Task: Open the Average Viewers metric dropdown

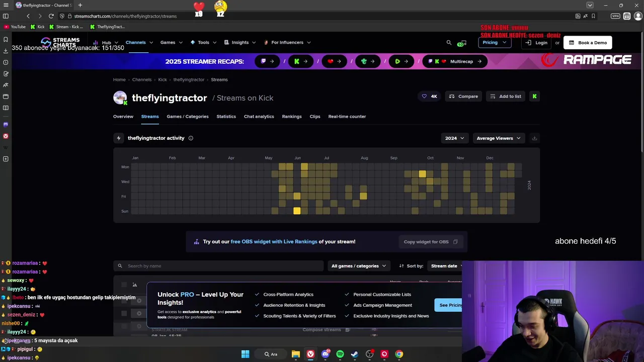Action: (499, 138)
